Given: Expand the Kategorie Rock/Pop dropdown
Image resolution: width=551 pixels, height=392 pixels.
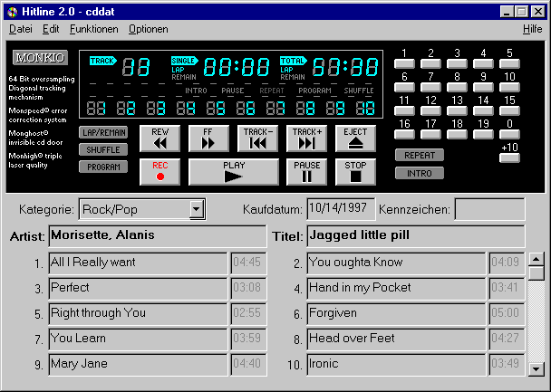Looking at the screenshot, I should pyautogui.click(x=196, y=209).
